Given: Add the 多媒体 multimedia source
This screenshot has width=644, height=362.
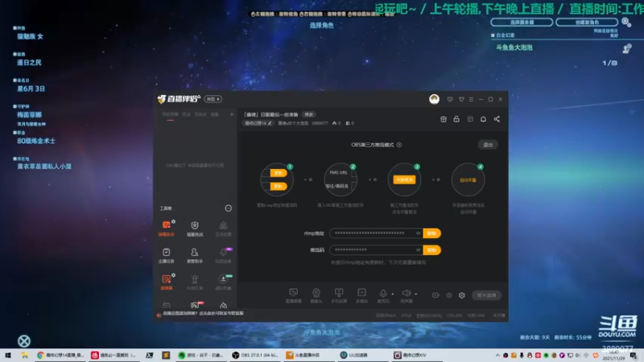Looking at the screenshot, I should tap(361, 295).
